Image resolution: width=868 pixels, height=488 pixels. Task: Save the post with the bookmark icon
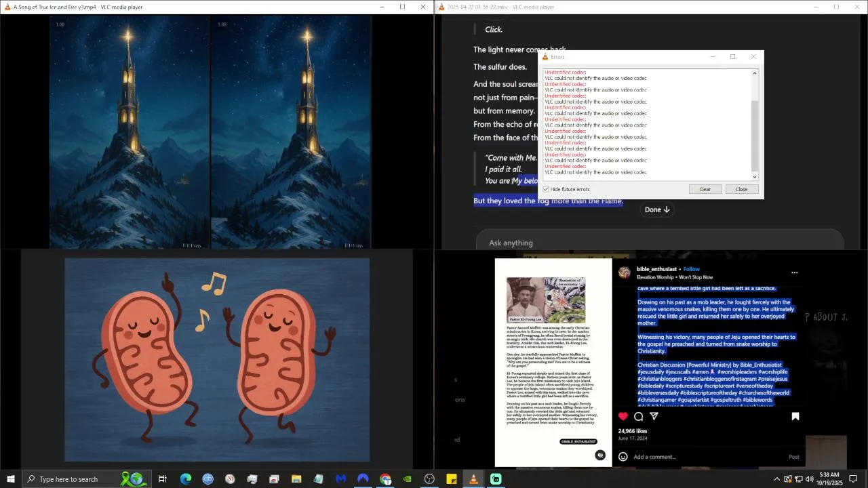pos(795,416)
